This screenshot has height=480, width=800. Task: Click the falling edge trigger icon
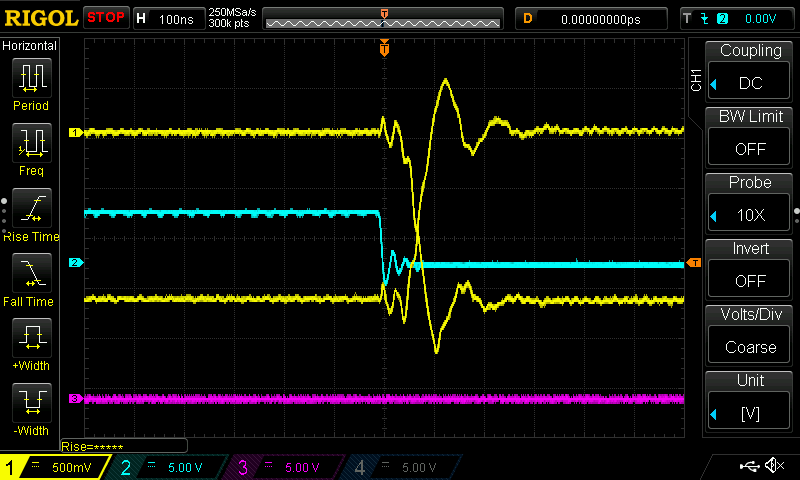[705, 19]
